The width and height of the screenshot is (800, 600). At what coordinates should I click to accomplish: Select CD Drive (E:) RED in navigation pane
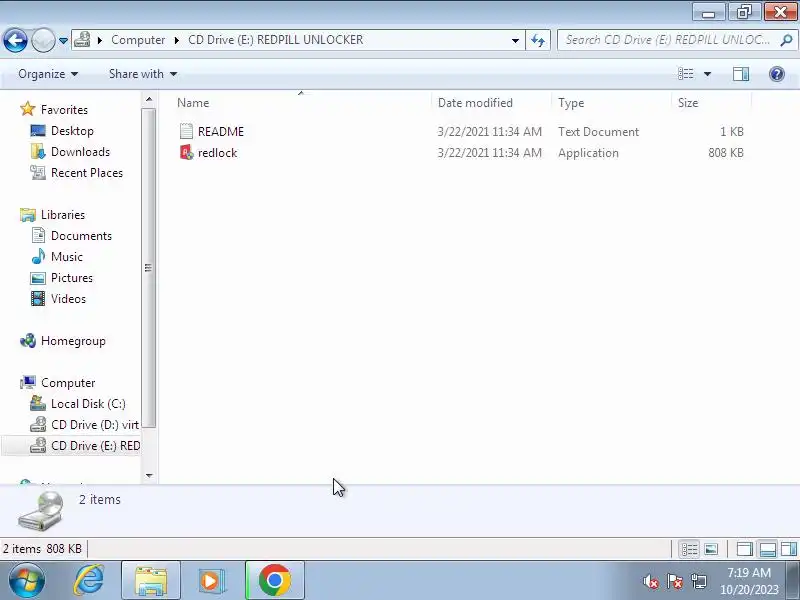click(95, 445)
